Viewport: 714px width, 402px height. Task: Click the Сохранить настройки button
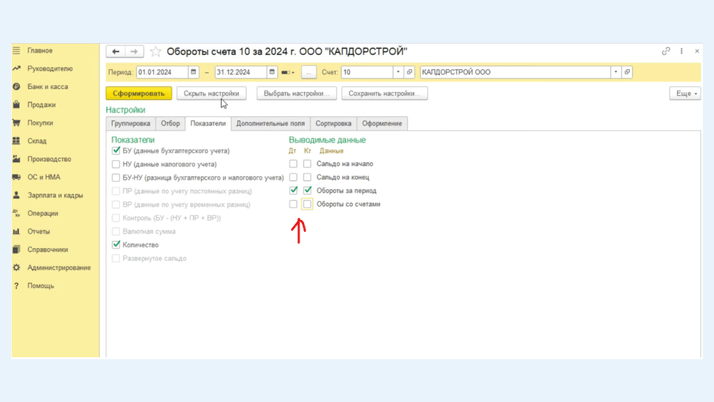(x=384, y=93)
